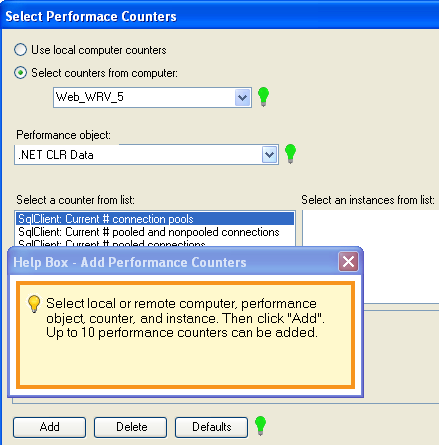The width and height of the screenshot is (439, 445).
Task: Click the green help bulb beside Performance object
Action: [x=290, y=154]
